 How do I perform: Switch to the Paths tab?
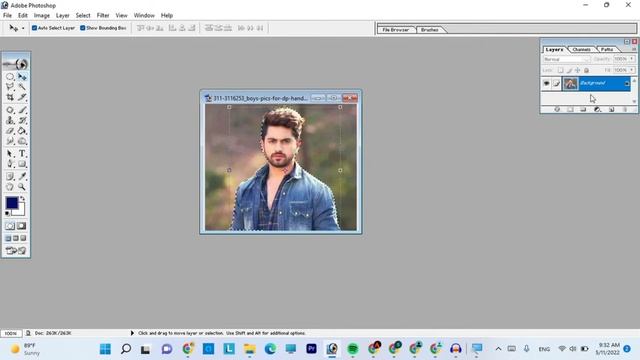(607, 49)
